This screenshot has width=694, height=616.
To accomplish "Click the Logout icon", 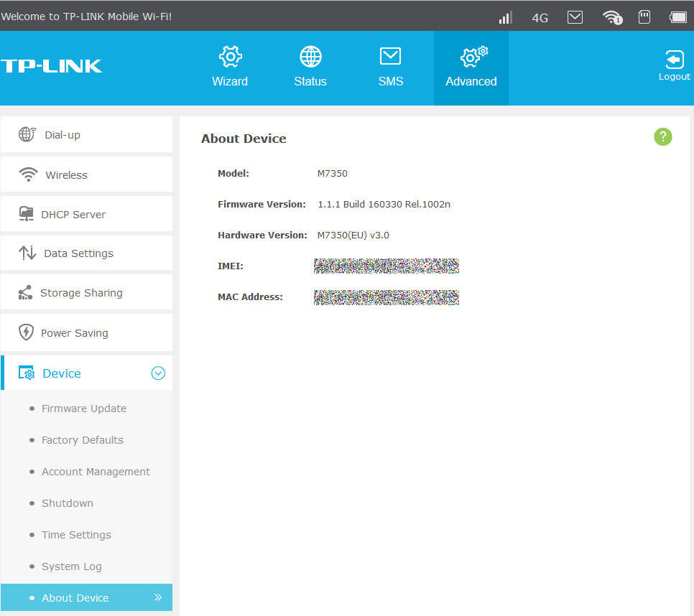I will click(x=674, y=60).
